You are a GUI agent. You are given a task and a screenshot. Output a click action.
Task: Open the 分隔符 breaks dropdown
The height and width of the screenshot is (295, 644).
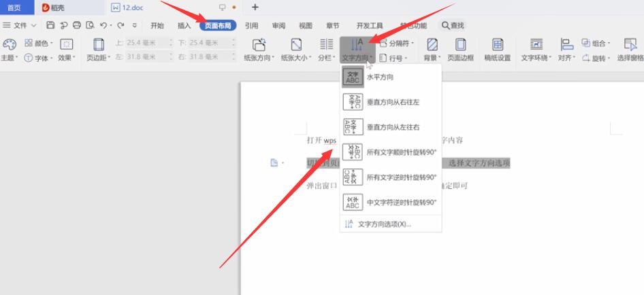click(396, 43)
